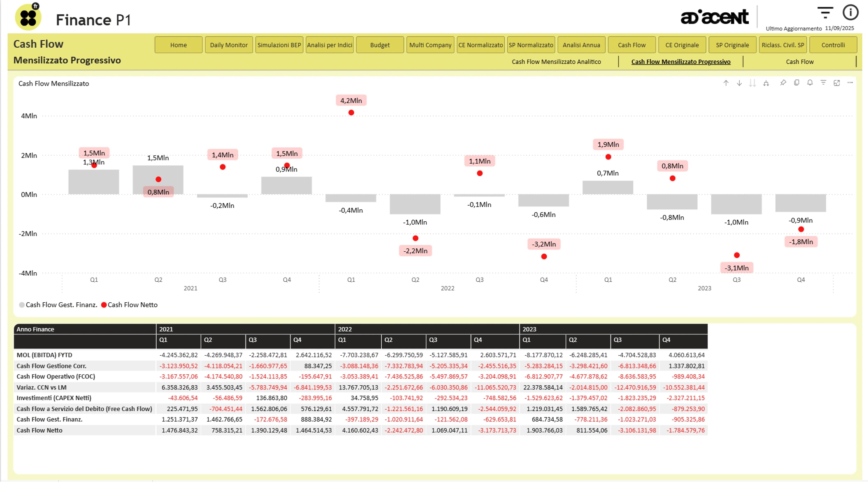This screenshot has height=482, width=868.
Task: Pin the Cash Flow Mensilizzato visual
Action: 783,83
